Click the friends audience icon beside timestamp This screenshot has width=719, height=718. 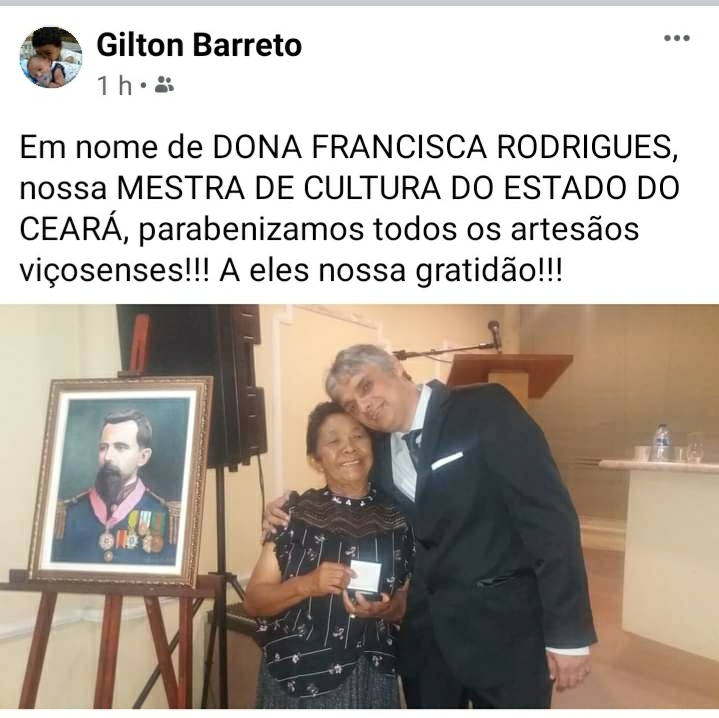[164, 85]
